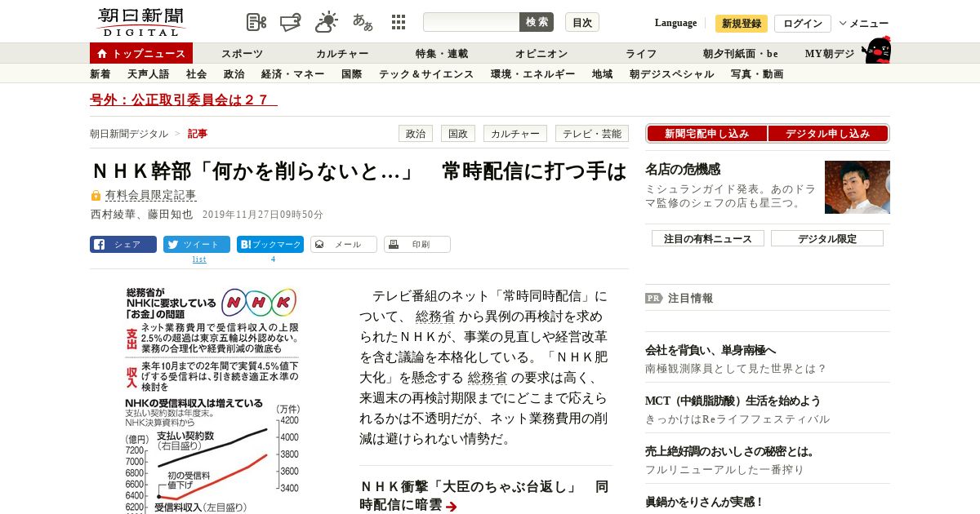Screen dimensions: 980x514
Task: Change font size with あぁ icon
Action: [x=363, y=22]
